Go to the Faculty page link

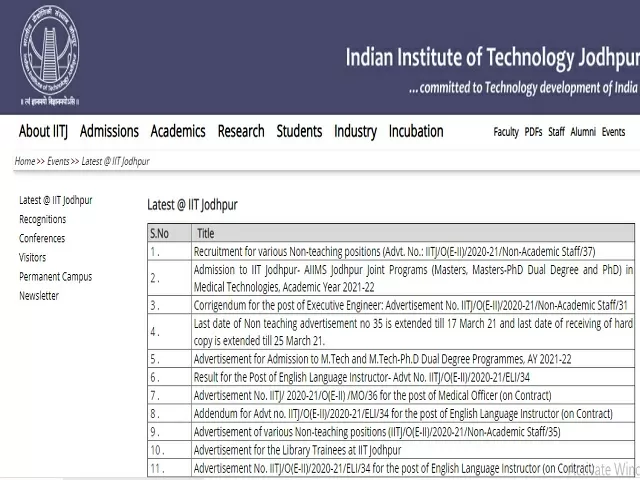(506, 132)
